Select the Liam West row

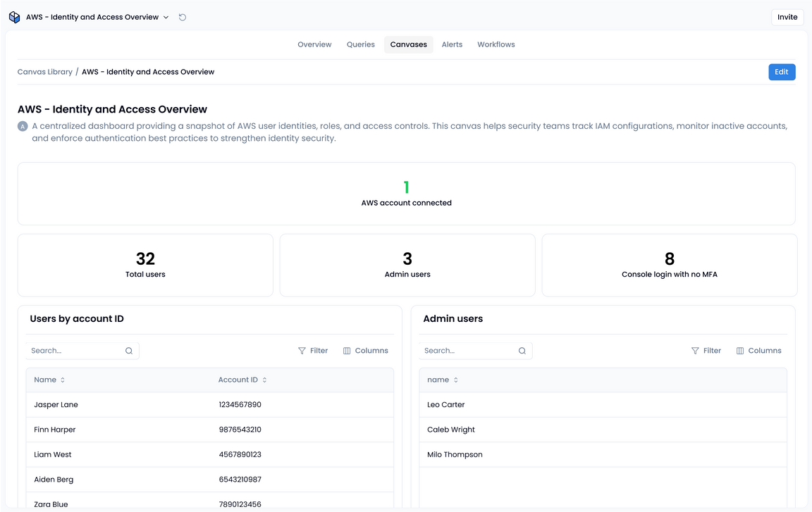click(210, 454)
